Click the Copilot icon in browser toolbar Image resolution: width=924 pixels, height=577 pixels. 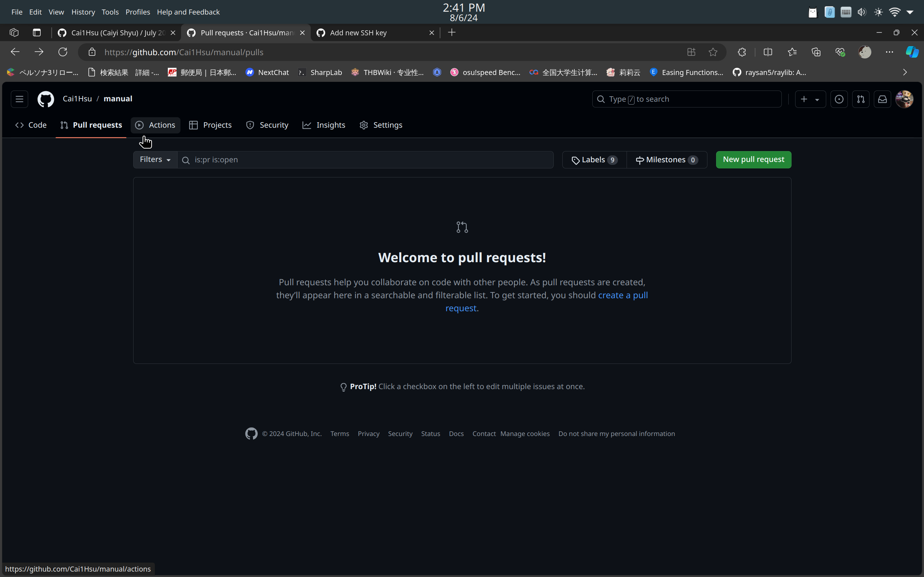pos(912,52)
